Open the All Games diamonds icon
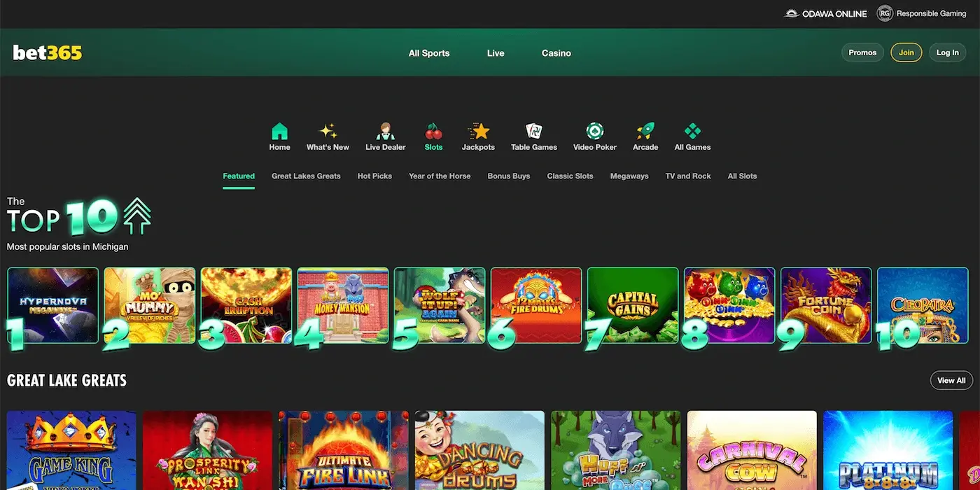 click(x=692, y=131)
